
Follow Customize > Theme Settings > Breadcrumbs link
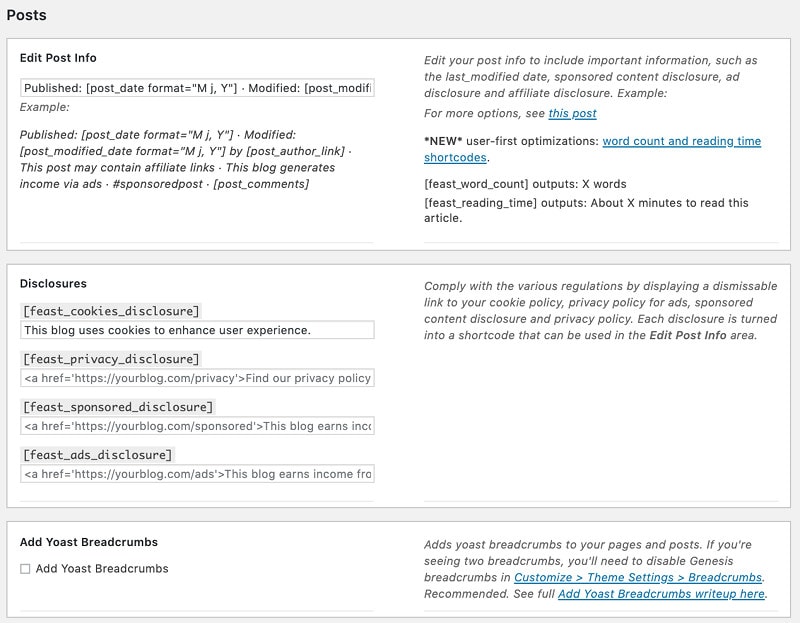pyautogui.click(x=638, y=577)
